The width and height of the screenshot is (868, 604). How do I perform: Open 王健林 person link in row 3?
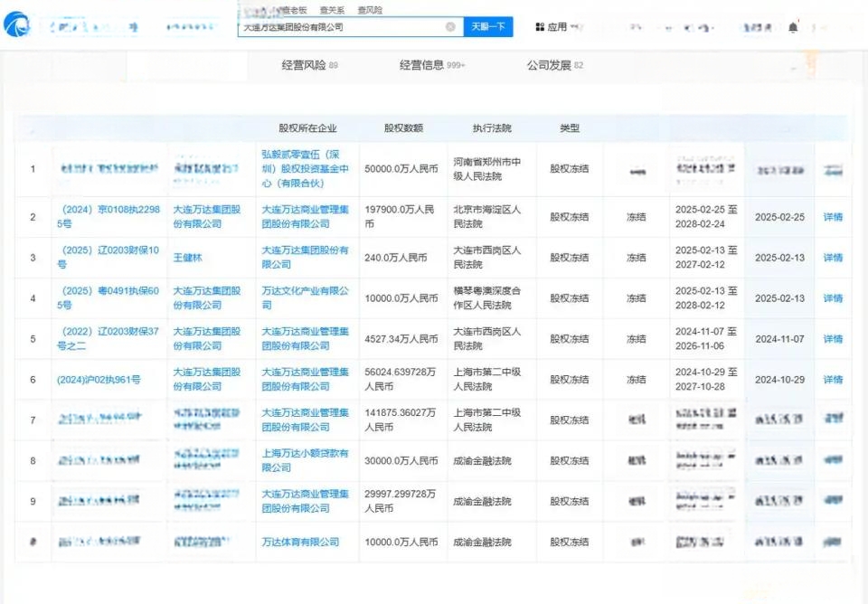point(188,258)
